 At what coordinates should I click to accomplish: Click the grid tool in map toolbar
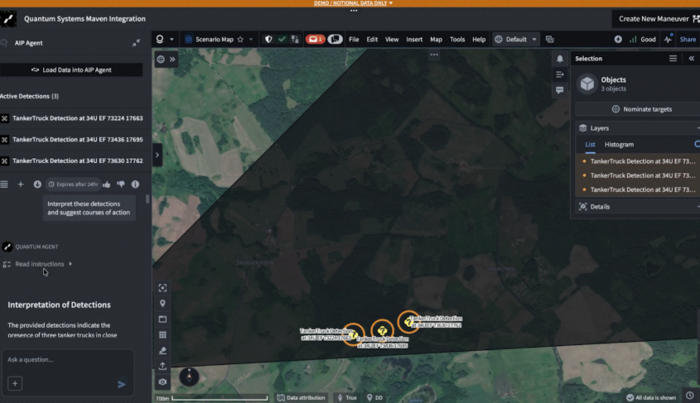tap(163, 335)
